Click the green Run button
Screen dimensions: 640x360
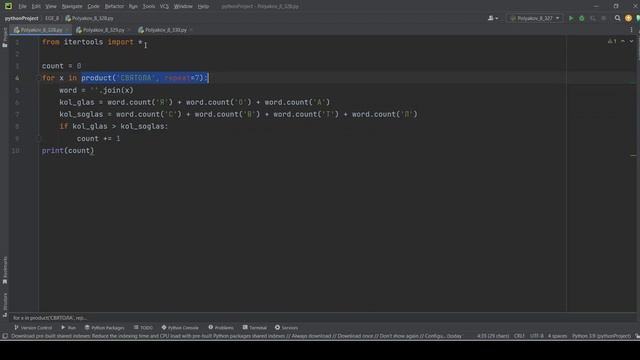pos(571,18)
